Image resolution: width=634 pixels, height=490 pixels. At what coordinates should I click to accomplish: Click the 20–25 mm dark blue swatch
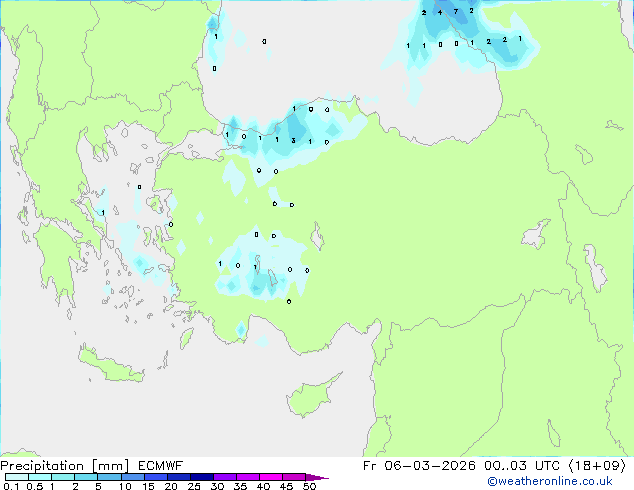point(178,477)
